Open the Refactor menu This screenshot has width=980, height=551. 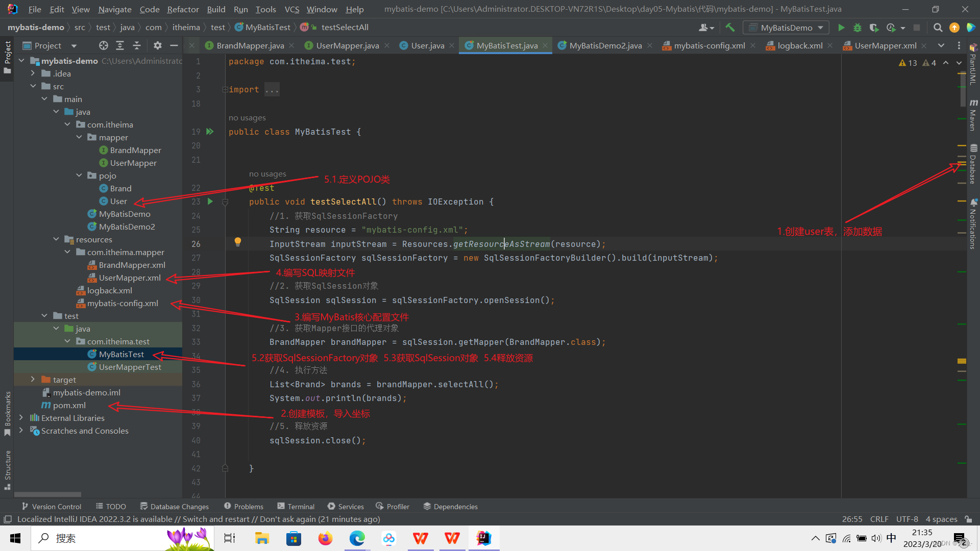[x=183, y=9]
